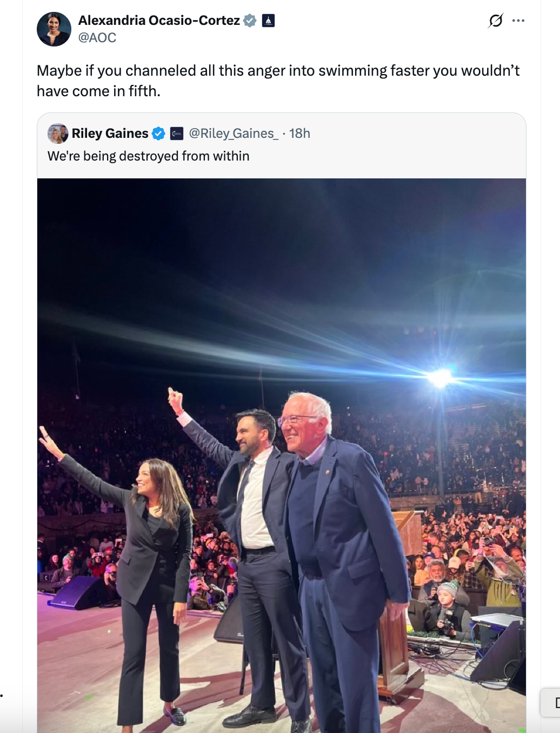Click the black stage monitor speaker in the photo
This screenshot has height=733, width=560.
(x=76, y=592)
